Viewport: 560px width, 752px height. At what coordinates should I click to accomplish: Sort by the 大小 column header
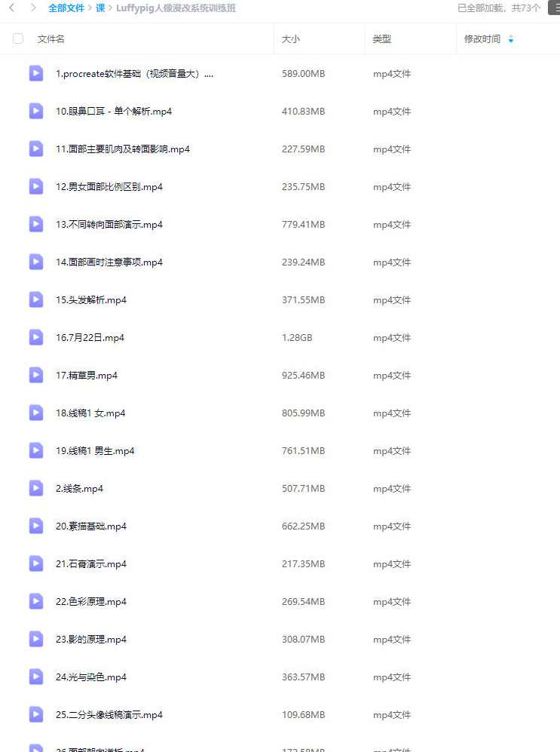click(x=290, y=39)
